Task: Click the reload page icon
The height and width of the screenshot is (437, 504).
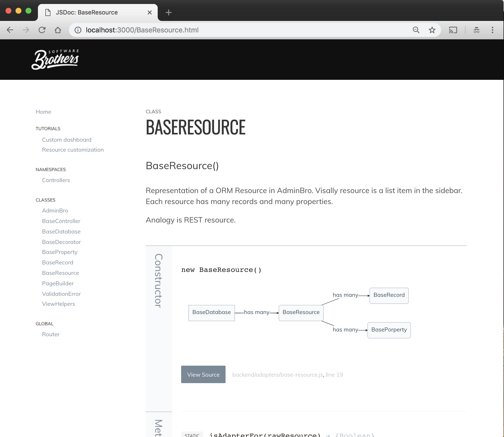Action: coord(42,30)
